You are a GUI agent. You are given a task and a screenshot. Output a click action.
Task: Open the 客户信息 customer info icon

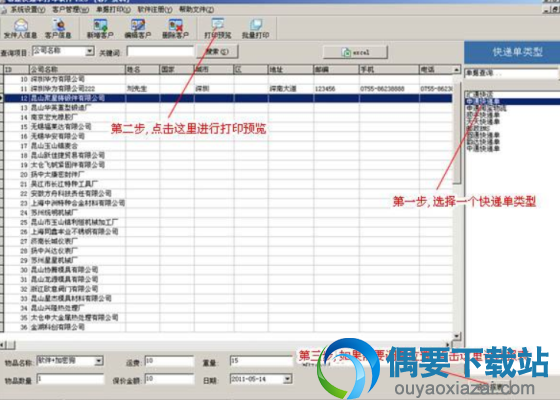(x=58, y=28)
